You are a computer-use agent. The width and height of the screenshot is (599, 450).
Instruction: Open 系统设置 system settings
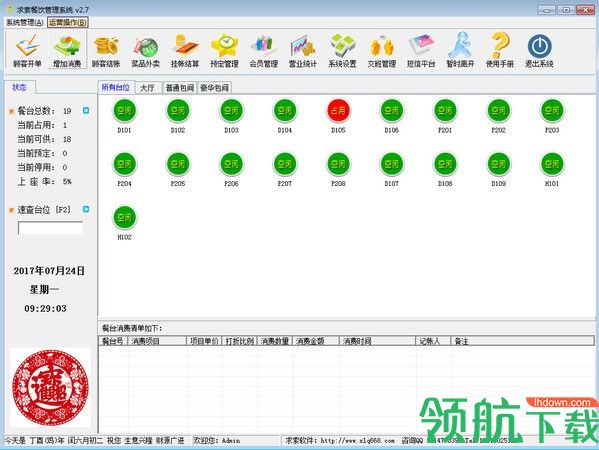(342, 51)
